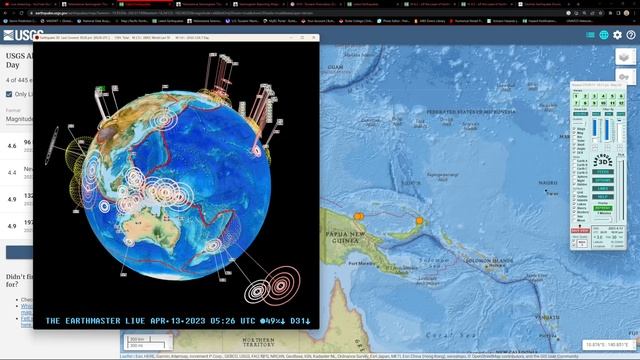Click the red SHUT DOWN button
The image size is (640, 360).
pos(580,231)
